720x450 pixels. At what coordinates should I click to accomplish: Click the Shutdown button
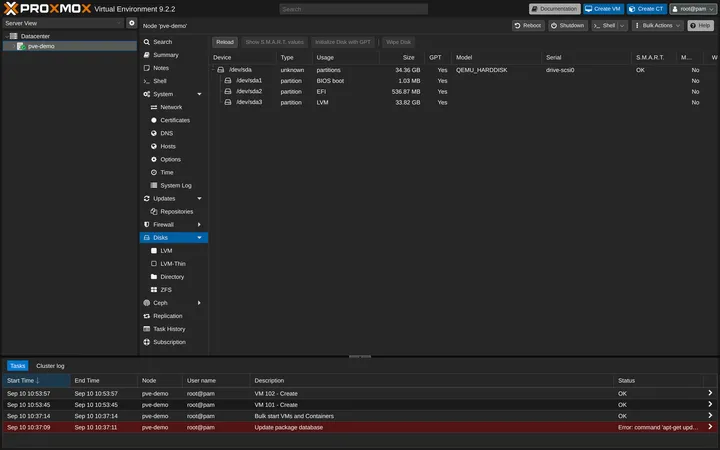point(568,26)
